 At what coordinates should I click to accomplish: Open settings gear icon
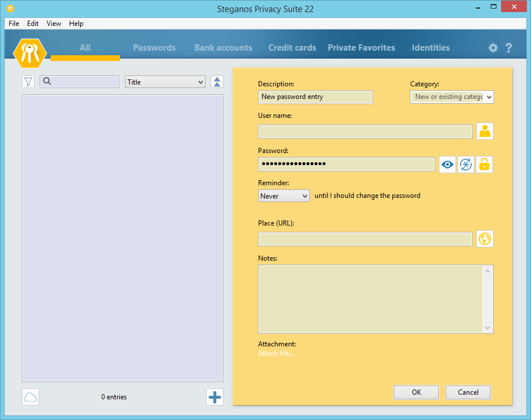[x=493, y=48]
